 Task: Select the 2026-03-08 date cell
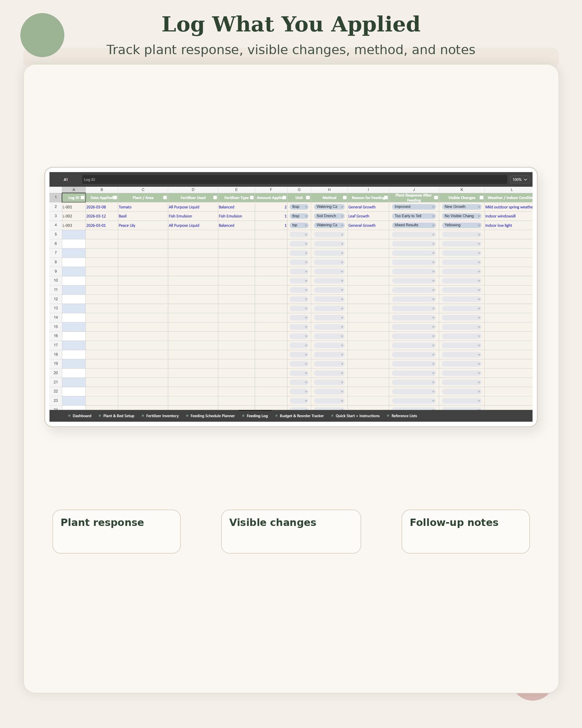click(x=102, y=207)
